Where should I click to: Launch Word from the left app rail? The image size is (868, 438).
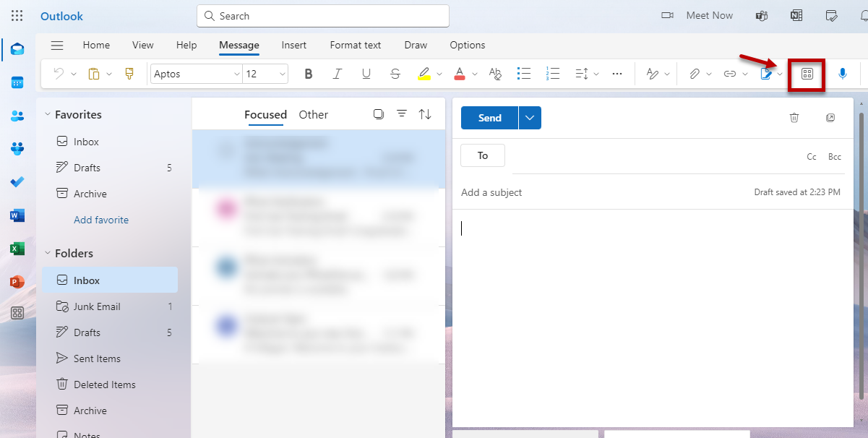[x=17, y=215]
